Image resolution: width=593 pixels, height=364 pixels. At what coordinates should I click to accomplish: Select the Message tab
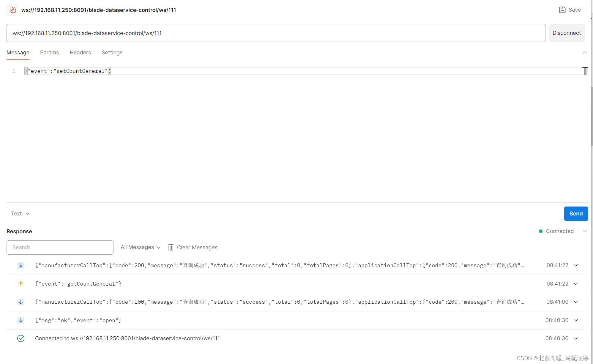18,53
